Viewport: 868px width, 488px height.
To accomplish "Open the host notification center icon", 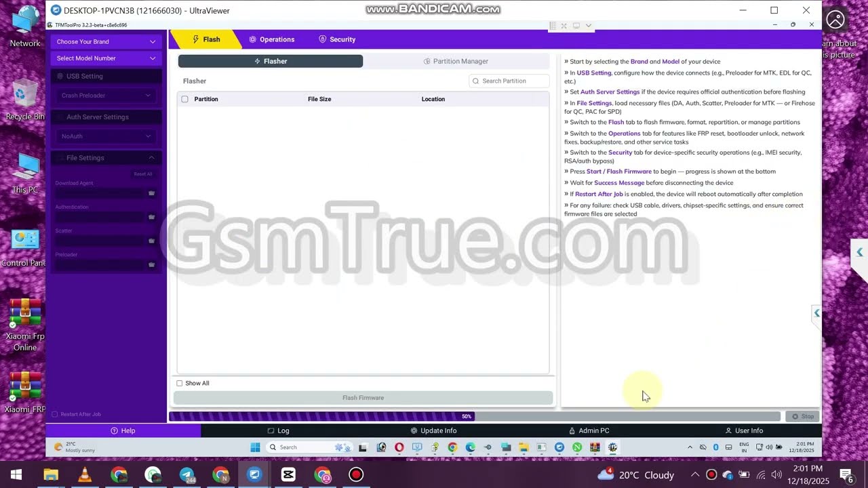I will [x=846, y=475].
